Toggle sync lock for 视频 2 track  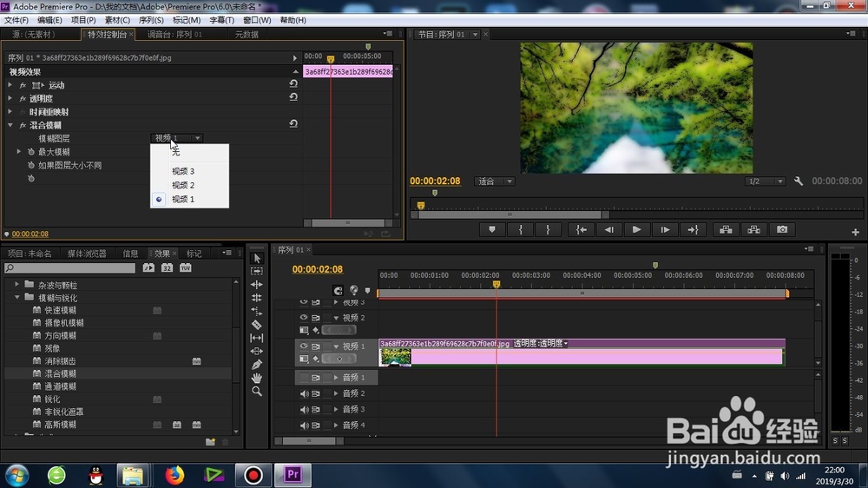pos(316,318)
